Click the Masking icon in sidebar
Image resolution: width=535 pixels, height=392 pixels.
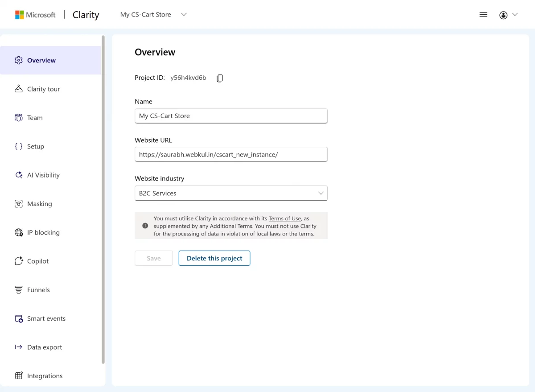coord(18,204)
